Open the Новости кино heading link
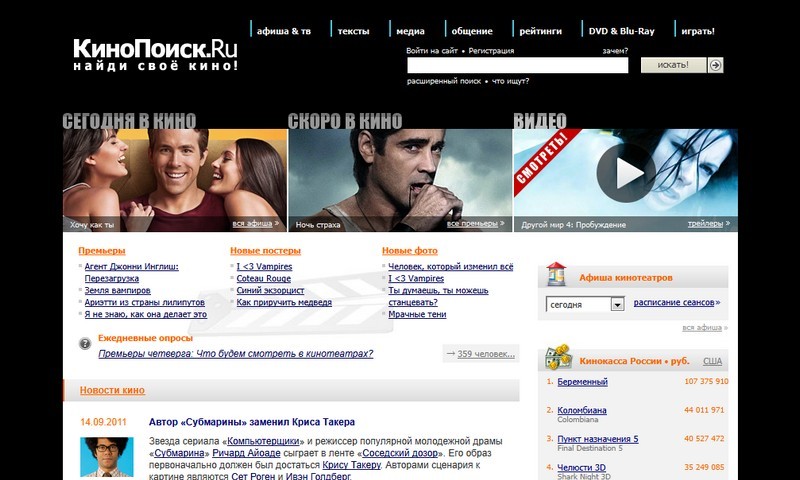Viewport: 800px width, 480px height. pyautogui.click(x=112, y=390)
